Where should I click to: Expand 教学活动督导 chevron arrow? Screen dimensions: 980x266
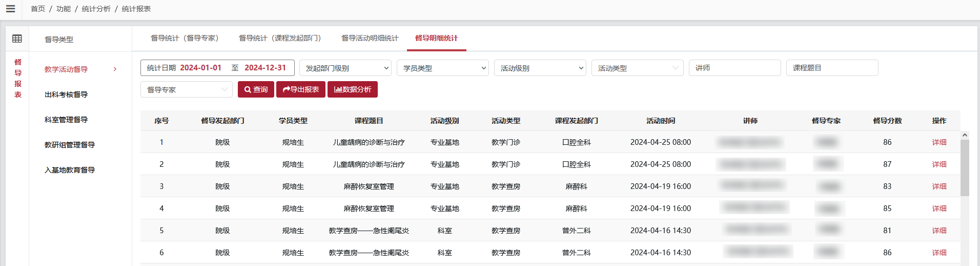click(115, 69)
